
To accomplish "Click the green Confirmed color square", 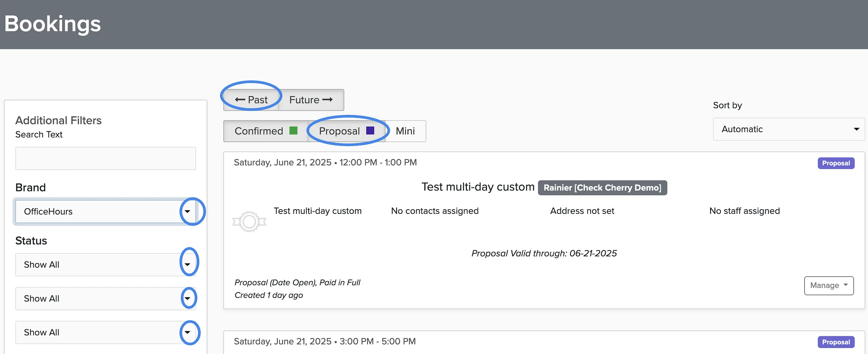I will pyautogui.click(x=293, y=131).
